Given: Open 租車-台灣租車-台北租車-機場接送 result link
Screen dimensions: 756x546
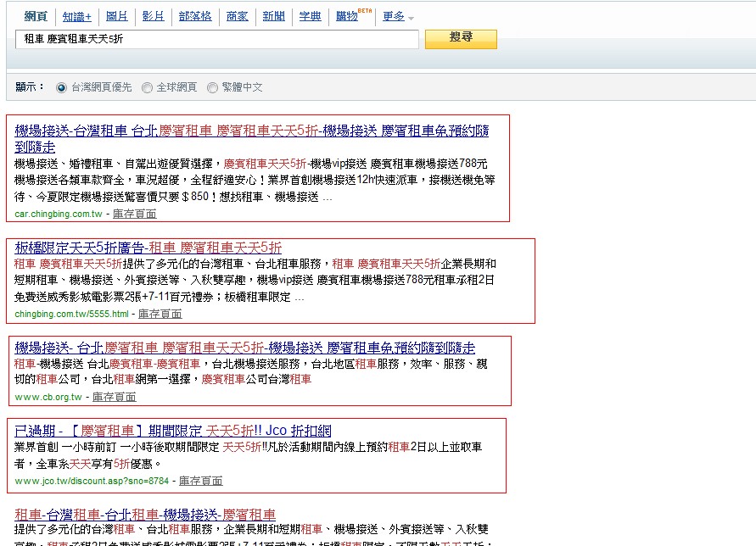Looking at the screenshot, I should coord(145,515).
